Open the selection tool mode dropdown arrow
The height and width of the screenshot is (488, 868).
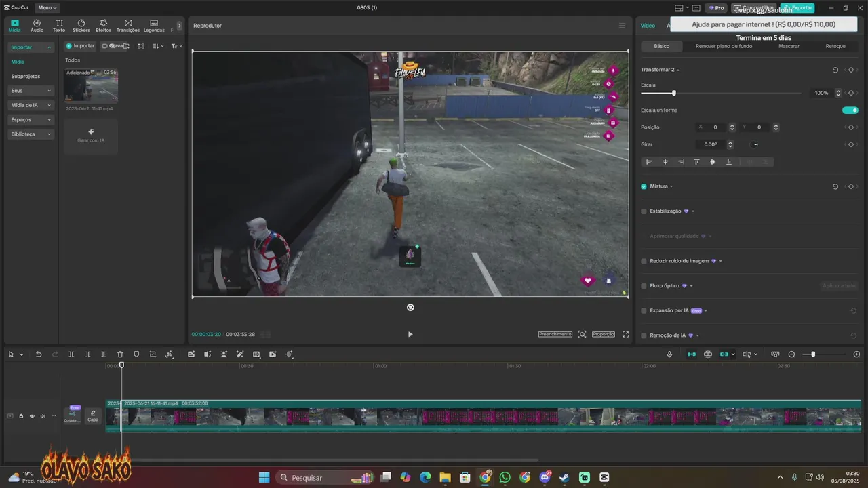coord(21,354)
